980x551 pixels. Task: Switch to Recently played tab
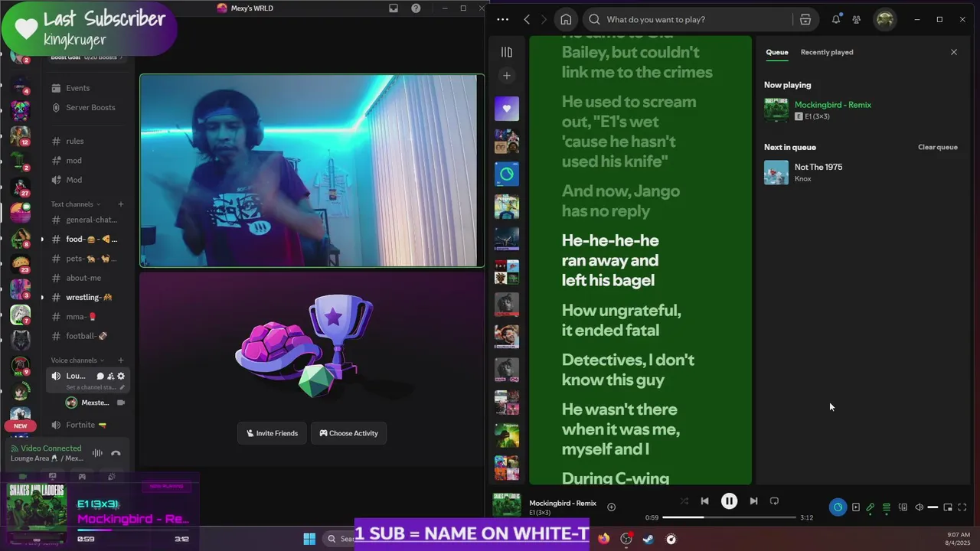pos(827,52)
